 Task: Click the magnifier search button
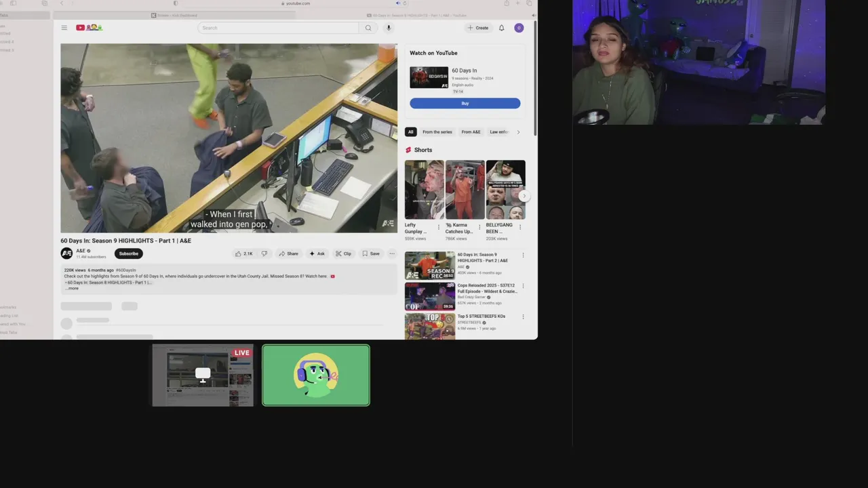(368, 28)
